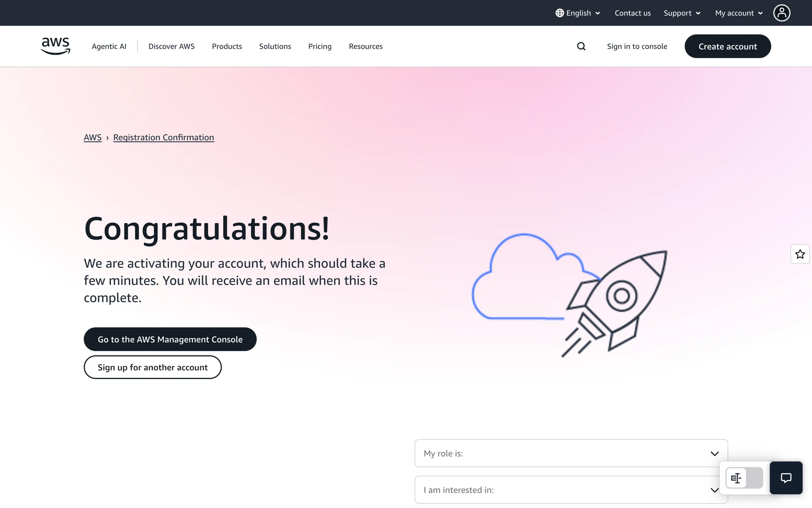Click the AWS breadcrumb link
The image size is (812, 508).
93,138
